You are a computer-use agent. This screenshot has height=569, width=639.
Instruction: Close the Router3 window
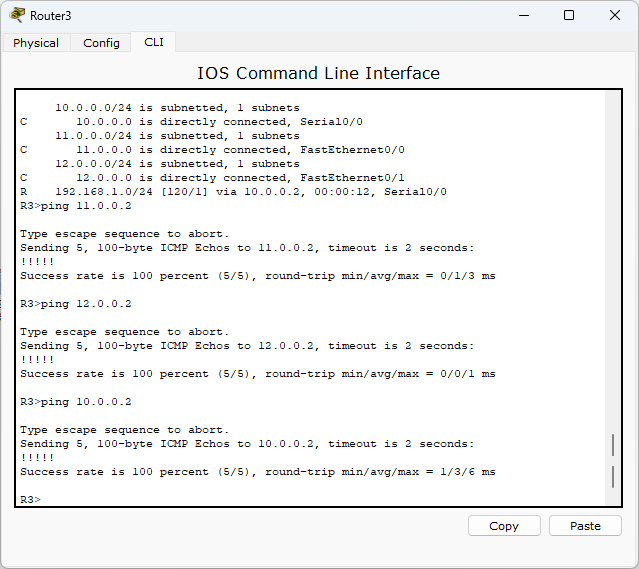pos(615,15)
